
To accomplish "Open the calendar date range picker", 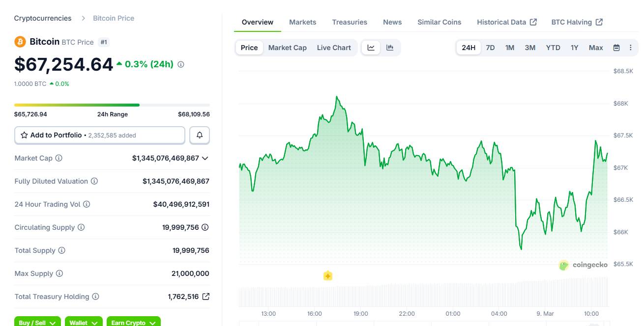I will 616,48.
